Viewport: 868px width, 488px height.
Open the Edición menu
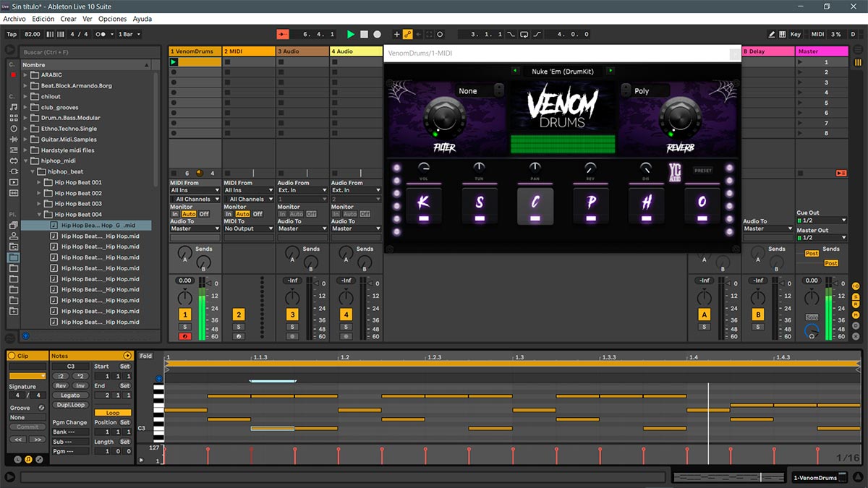(43, 19)
